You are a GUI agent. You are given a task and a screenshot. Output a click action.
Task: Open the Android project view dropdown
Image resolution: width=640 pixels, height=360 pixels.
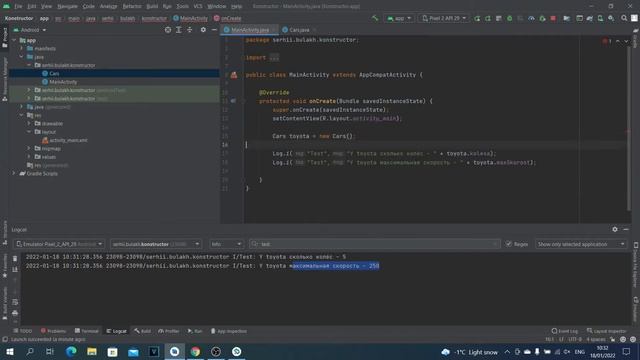(30, 30)
